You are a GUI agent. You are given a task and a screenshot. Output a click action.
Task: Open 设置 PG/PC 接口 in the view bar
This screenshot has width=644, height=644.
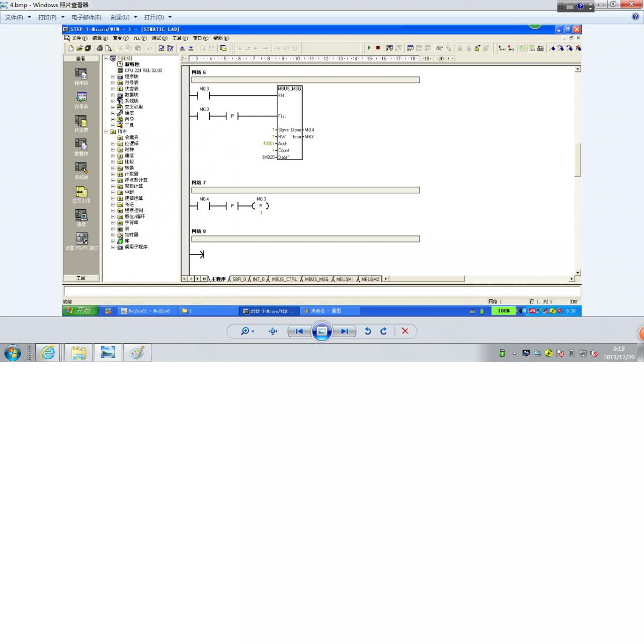tap(82, 242)
